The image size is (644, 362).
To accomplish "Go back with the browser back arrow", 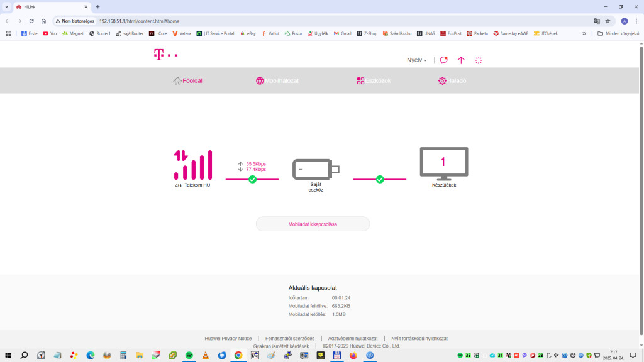I will 8,21.
